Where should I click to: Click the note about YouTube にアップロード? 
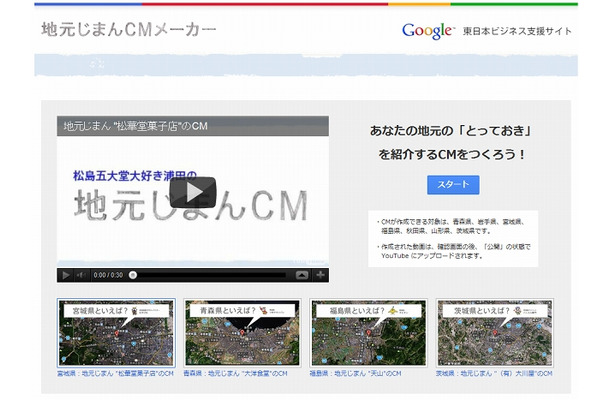click(x=453, y=251)
